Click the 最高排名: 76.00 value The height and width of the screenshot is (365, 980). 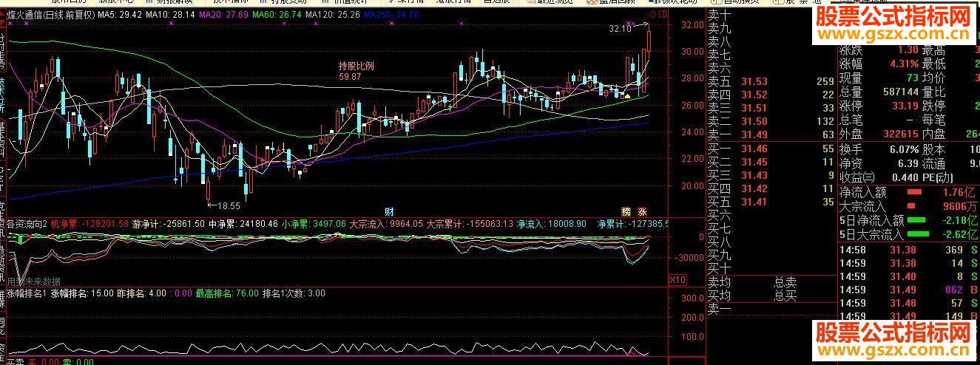pos(228,293)
